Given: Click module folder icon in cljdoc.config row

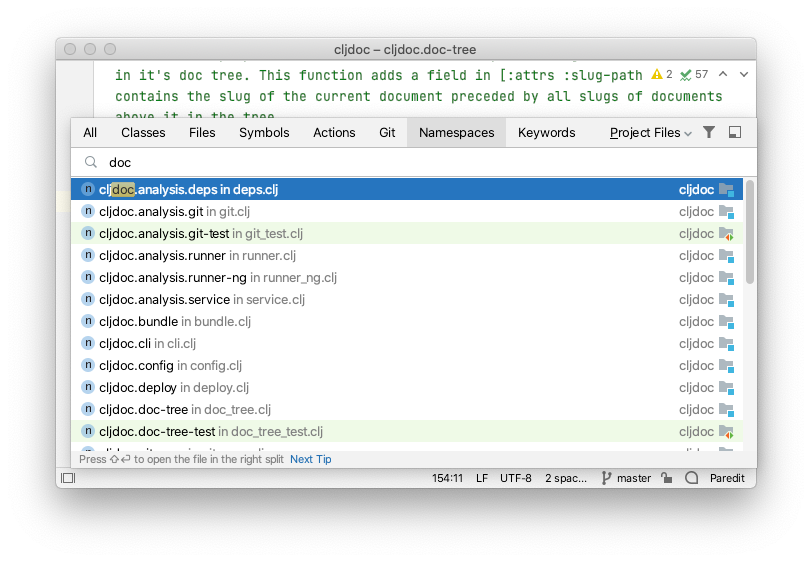Looking at the screenshot, I should (x=727, y=366).
